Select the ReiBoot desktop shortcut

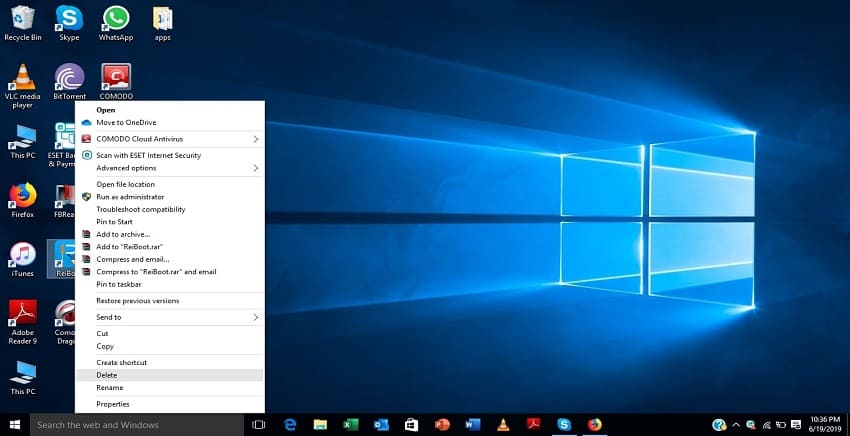(x=61, y=259)
